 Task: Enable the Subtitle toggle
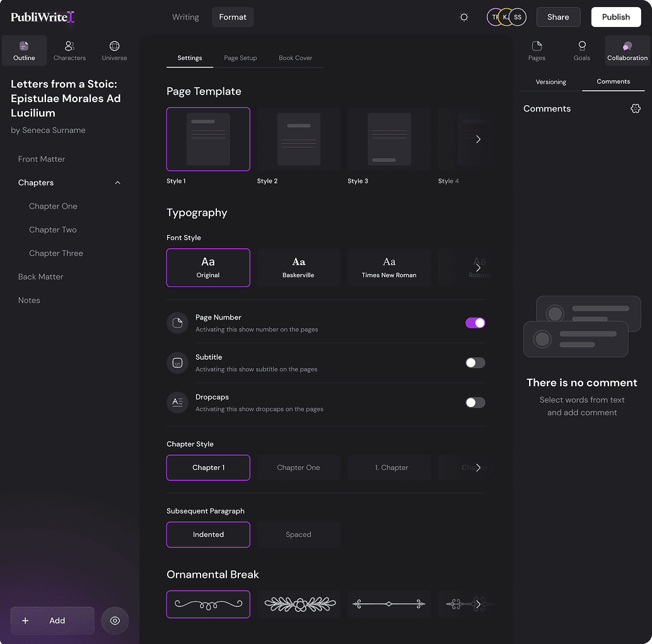475,362
